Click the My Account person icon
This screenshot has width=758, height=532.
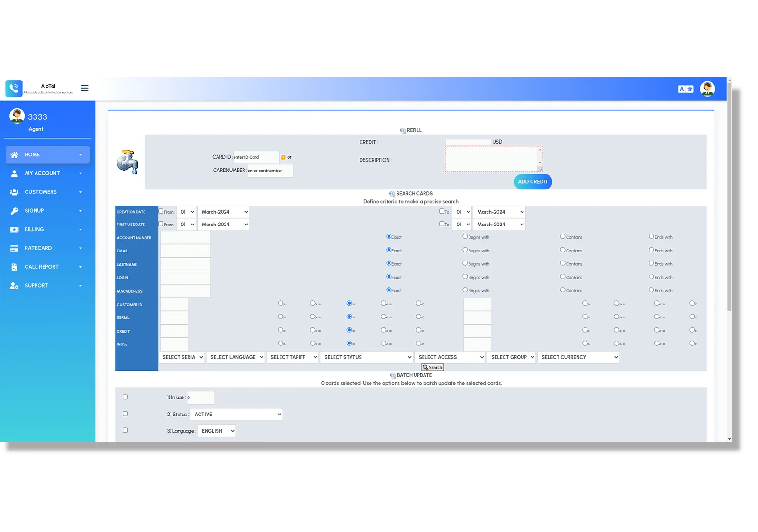point(14,173)
